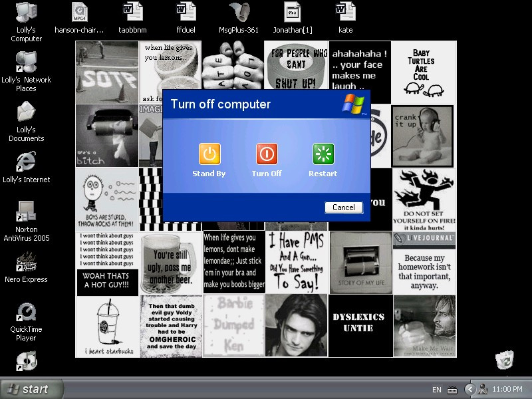Select Lolly's Documents folder icon
Screen dimensions: 532x399
pyautogui.click(x=26, y=112)
